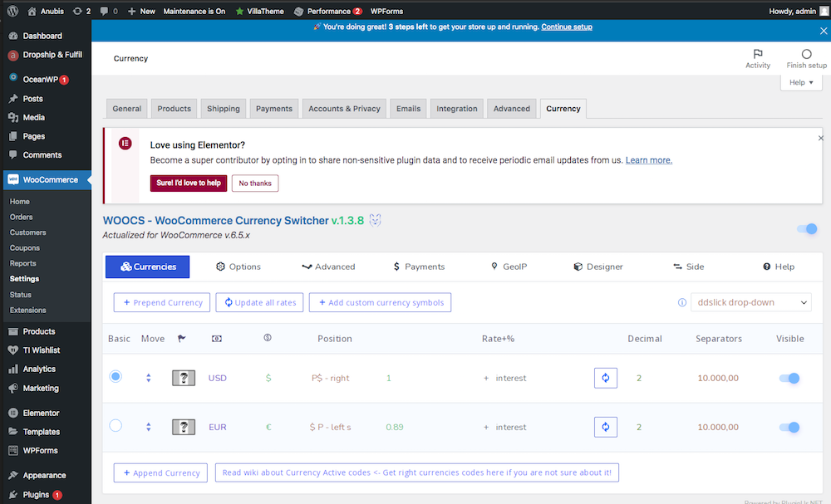Viewport: 831px width, 504px height.
Task: Toggle the WOOCS main switch
Action: click(807, 228)
